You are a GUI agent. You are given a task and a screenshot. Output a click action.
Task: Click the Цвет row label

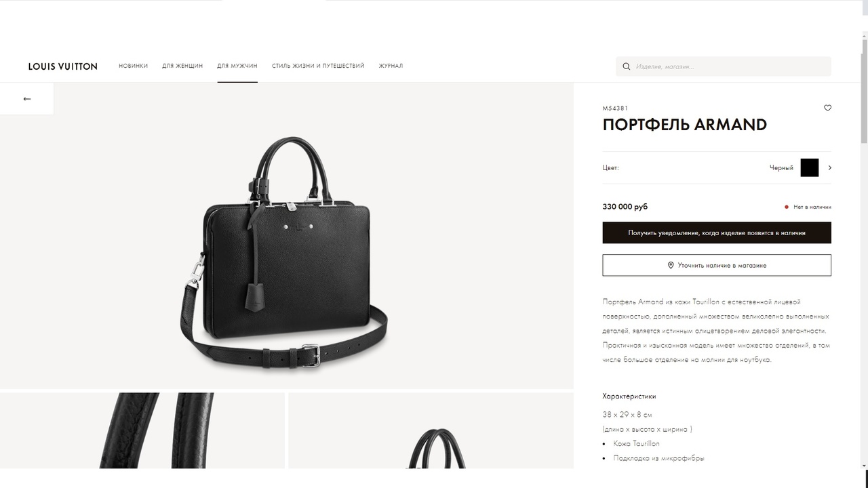tap(610, 167)
